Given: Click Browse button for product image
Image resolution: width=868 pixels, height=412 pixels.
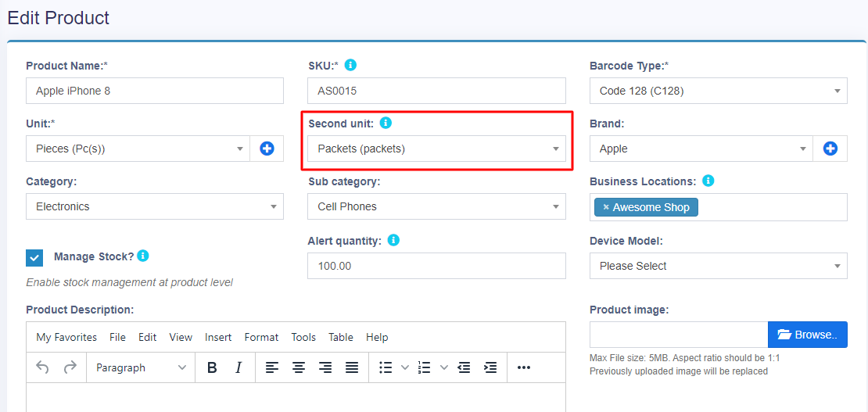Looking at the screenshot, I should [807, 335].
